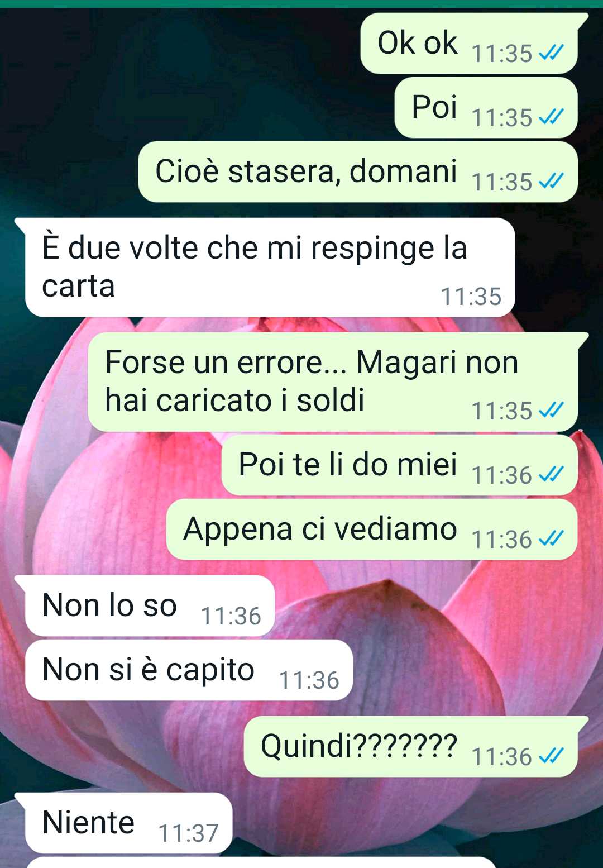Tap the 'Poi te li do miei' message
The height and width of the screenshot is (868, 603).
399,465
